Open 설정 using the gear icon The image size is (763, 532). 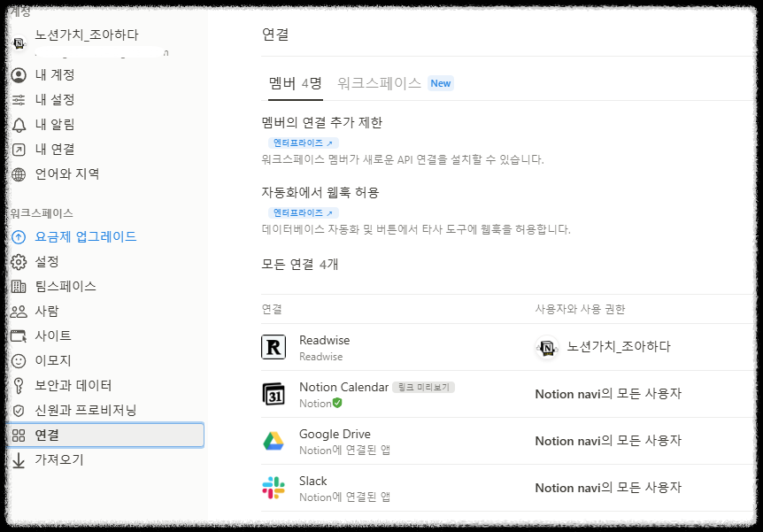pos(19,261)
